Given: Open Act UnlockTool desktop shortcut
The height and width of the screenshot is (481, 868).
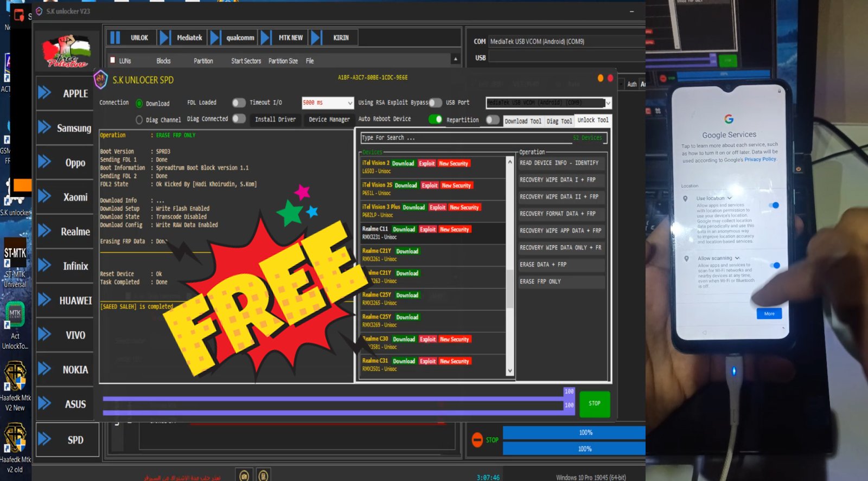Looking at the screenshot, I should click(x=15, y=325).
